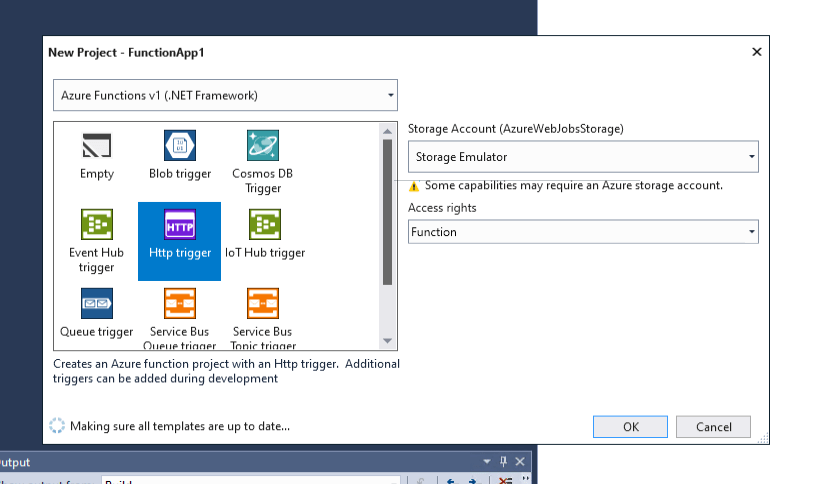Pin the Output panel with the pushpin

[x=503, y=461]
